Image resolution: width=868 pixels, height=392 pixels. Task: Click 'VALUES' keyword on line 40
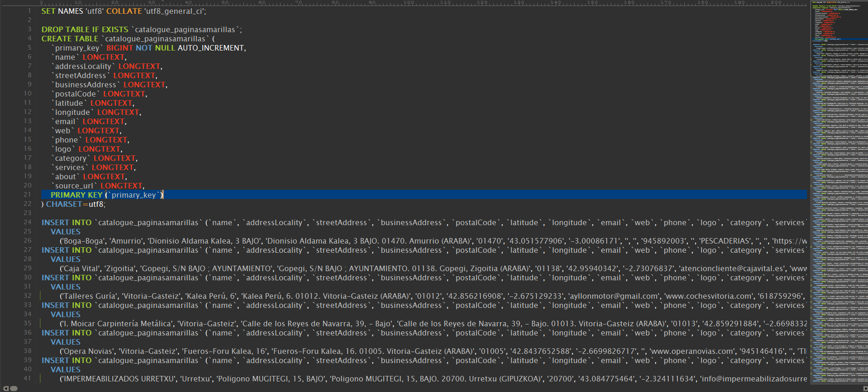[65, 369]
